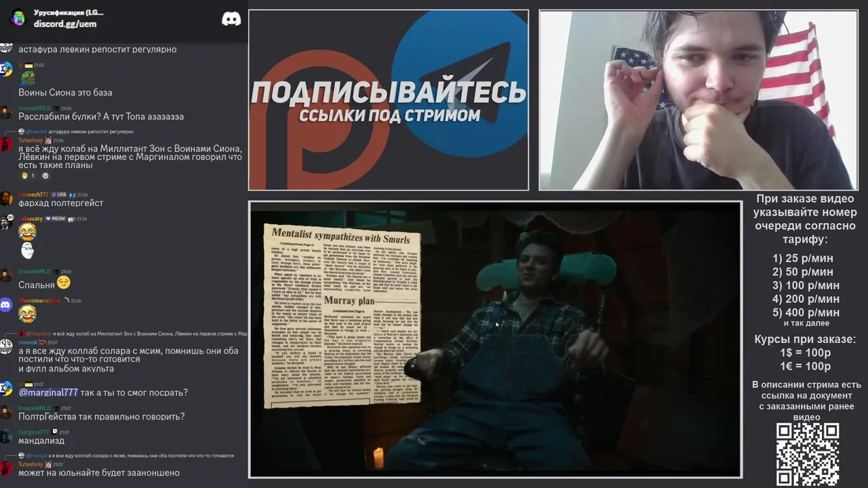Click the top message 'астафура левкин репостит регулярно'
Screen dimensions: 868x488
[97, 49]
